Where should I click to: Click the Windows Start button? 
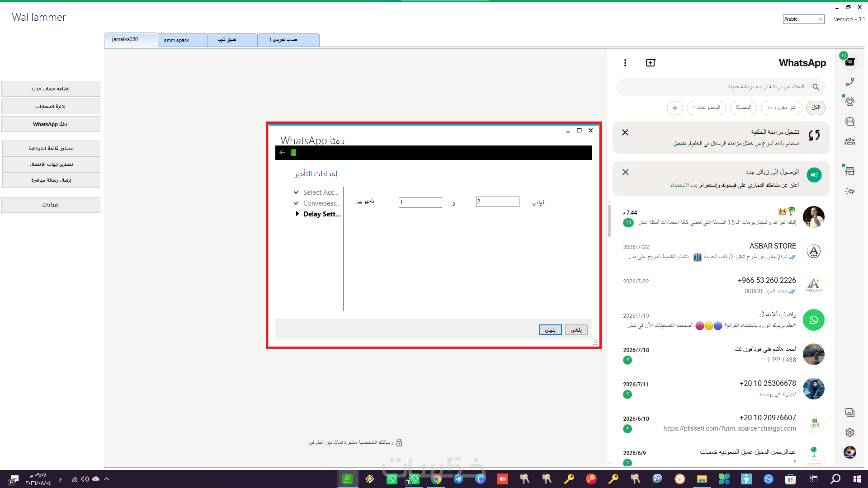tap(857, 479)
